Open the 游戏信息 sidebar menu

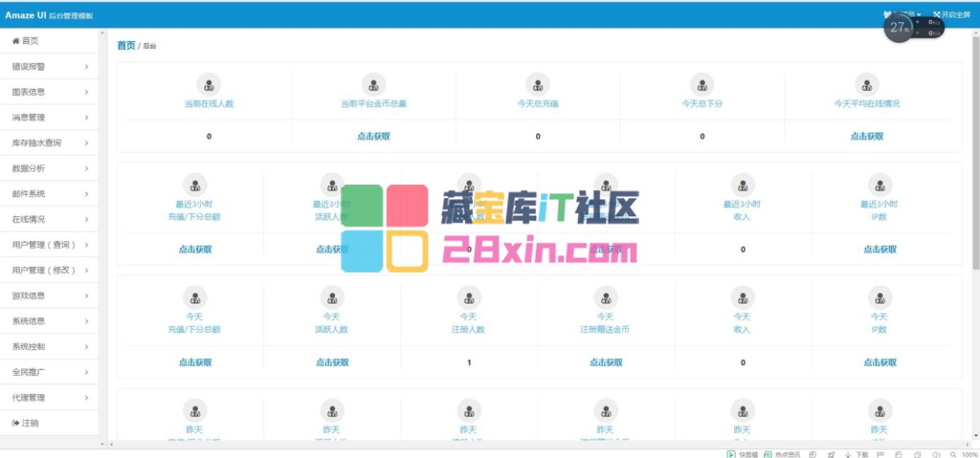[x=49, y=295]
